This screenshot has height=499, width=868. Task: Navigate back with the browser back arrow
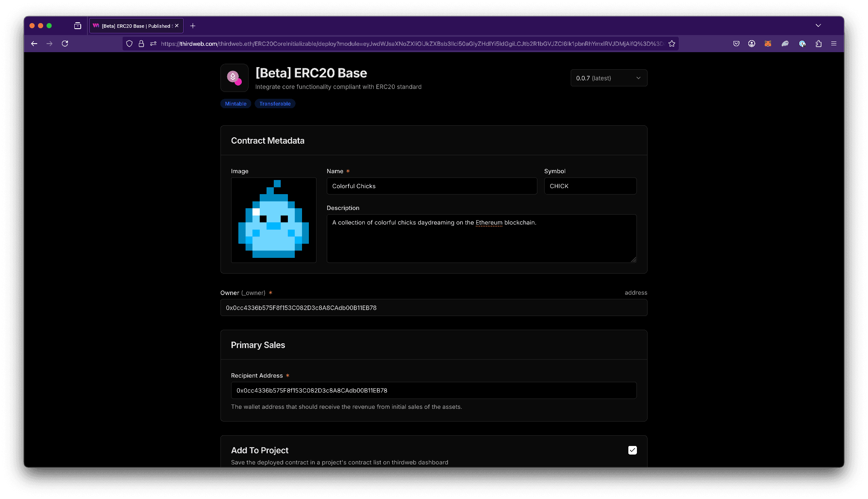click(34, 43)
